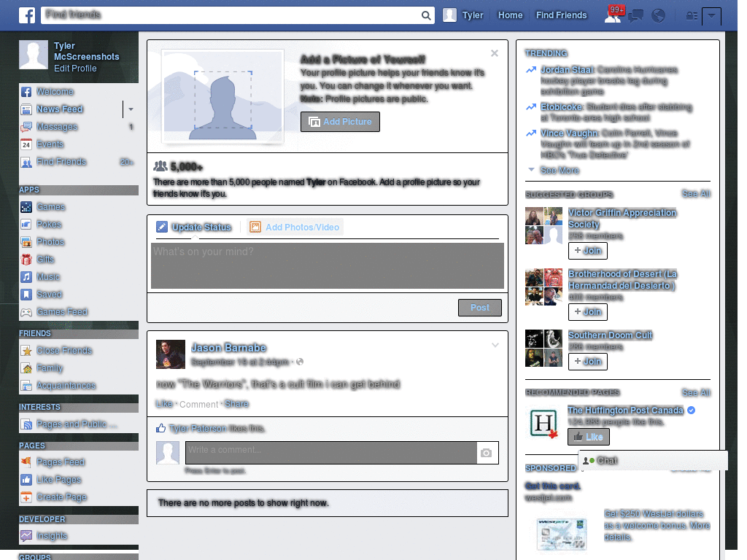Expand See More in Trending

tap(560, 171)
